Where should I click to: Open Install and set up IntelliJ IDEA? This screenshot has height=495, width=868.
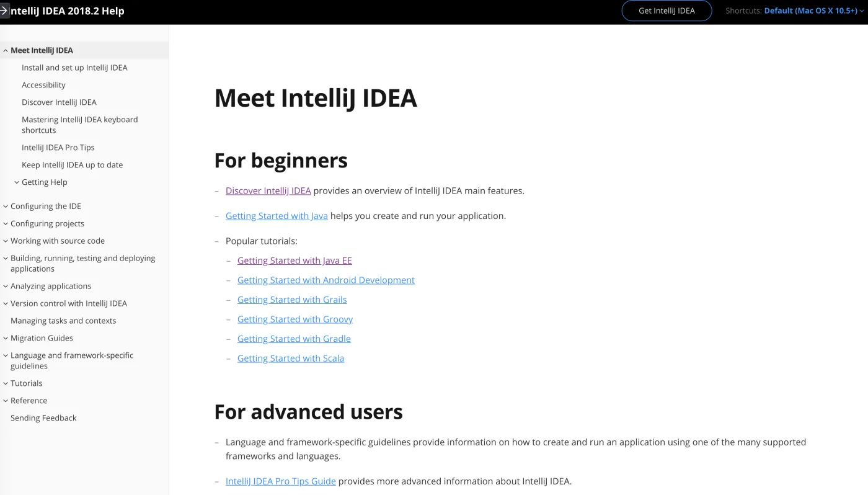[x=74, y=68]
